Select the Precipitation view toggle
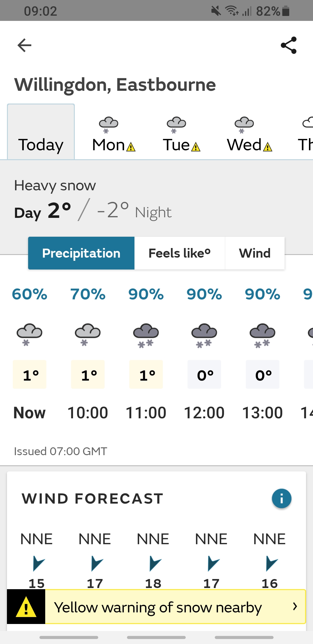 pyautogui.click(x=81, y=253)
